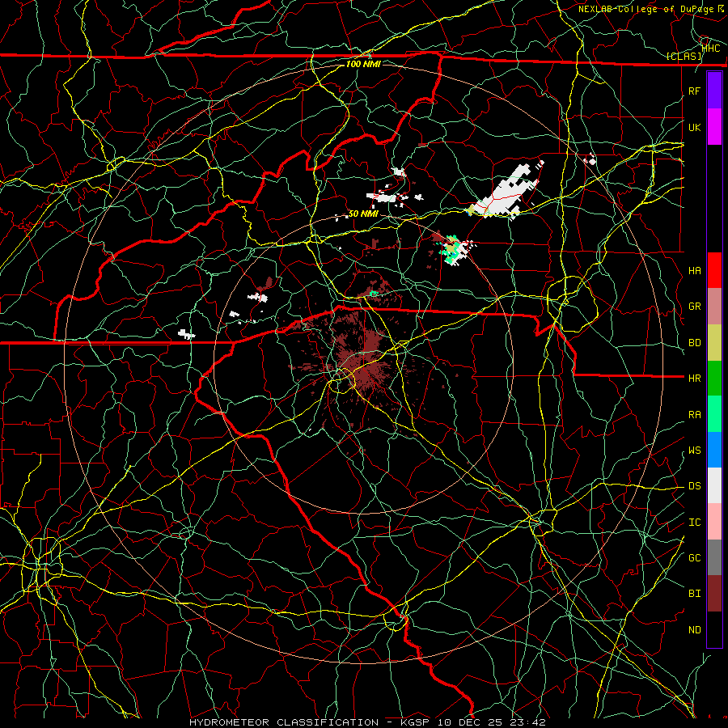Click the 'RA' legend label

pos(695,414)
